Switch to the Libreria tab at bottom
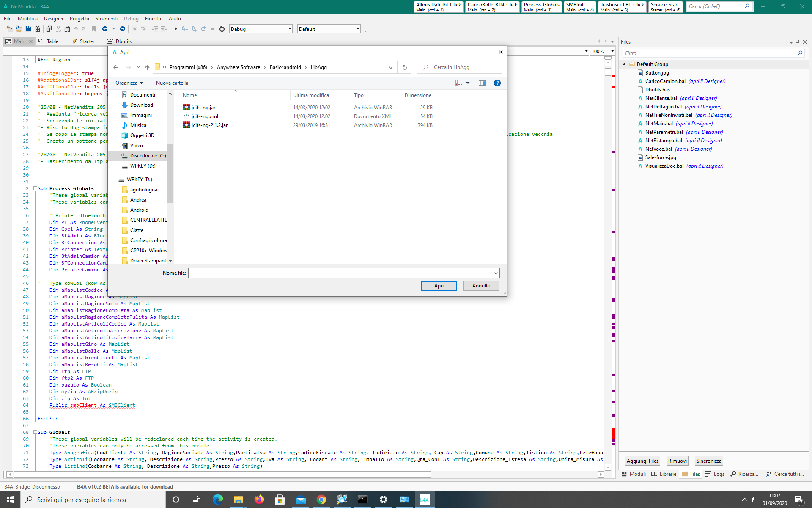Viewport: 812px width, 508px height. pos(664,474)
